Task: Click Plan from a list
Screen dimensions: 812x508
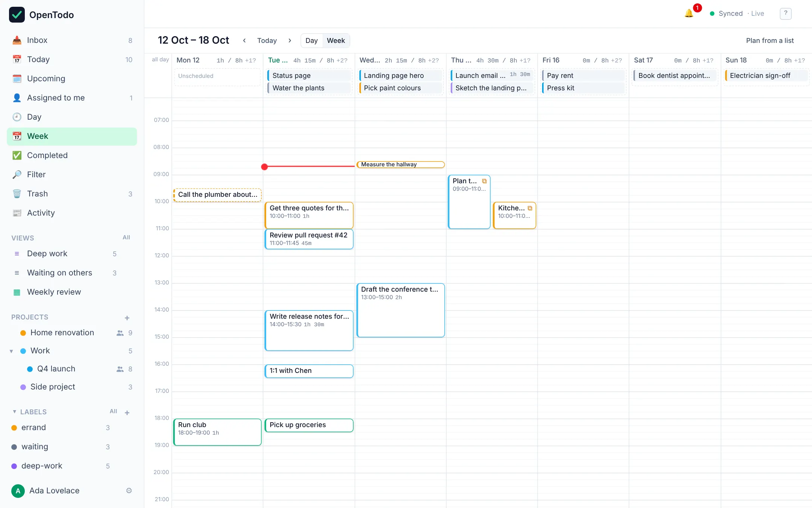Action: click(x=770, y=41)
